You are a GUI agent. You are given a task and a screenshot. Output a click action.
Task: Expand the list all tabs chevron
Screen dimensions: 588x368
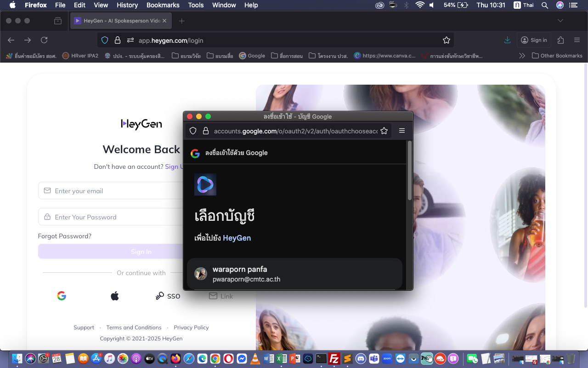click(x=560, y=21)
